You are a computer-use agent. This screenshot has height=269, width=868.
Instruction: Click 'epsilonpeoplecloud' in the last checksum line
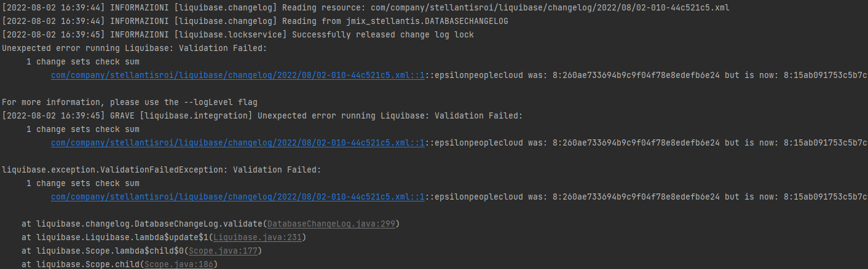pos(479,197)
